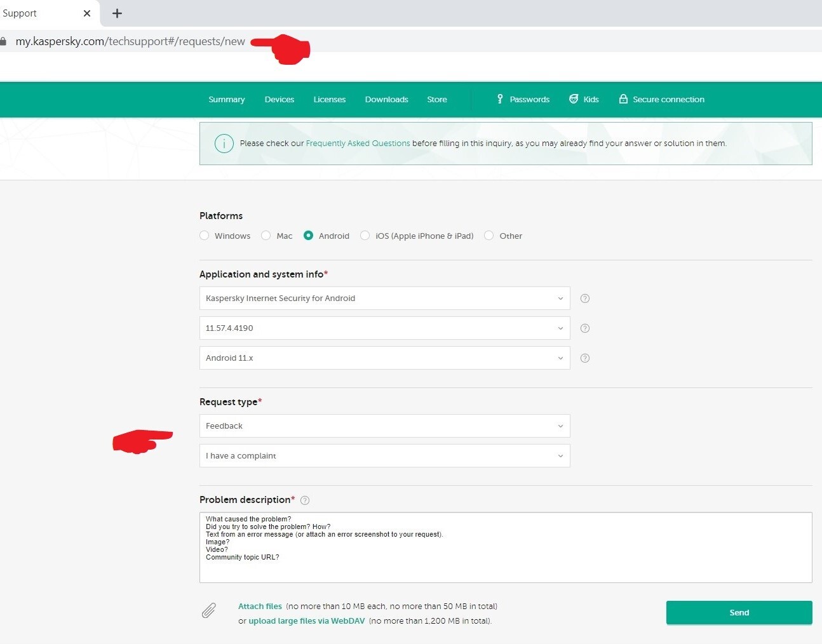Select the Mac platform radio button

click(266, 236)
